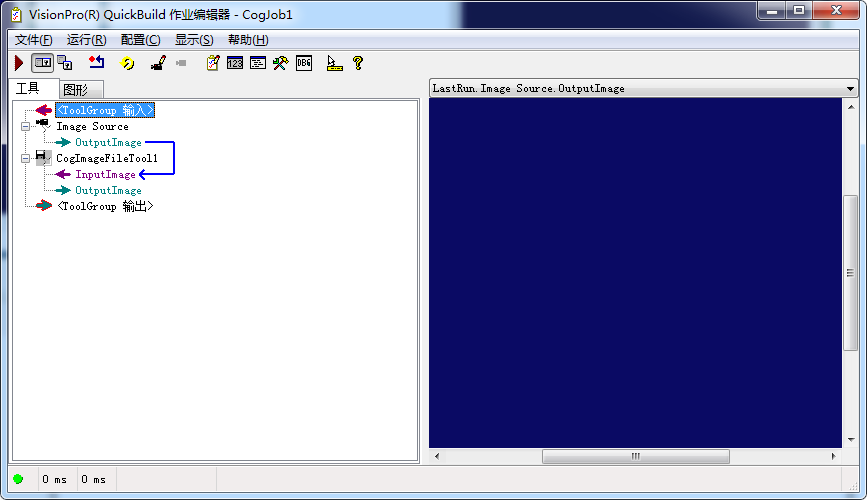Image resolution: width=867 pixels, height=500 pixels.
Task: Click the image view horizontal scrollbar thumb
Action: [x=636, y=456]
